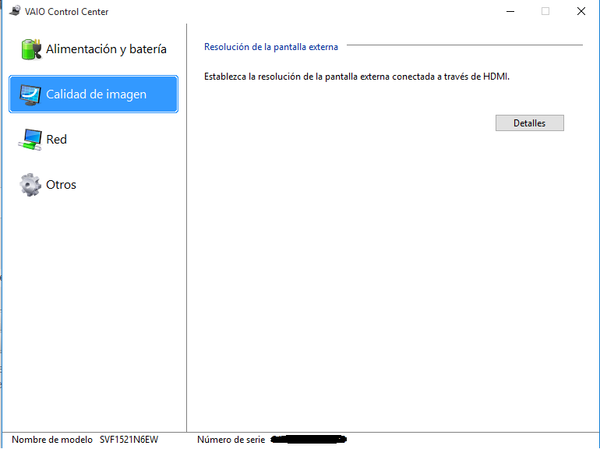The width and height of the screenshot is (600, 450).
Task: Click the Resolución de la pantalla externa heading
Action: (271, 46)
